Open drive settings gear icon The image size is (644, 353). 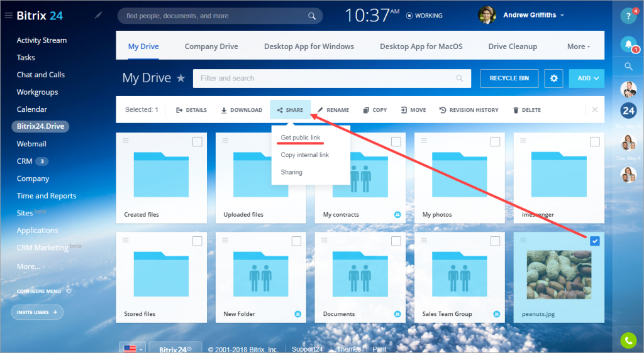pyautogui.click(x=553, y=78)
